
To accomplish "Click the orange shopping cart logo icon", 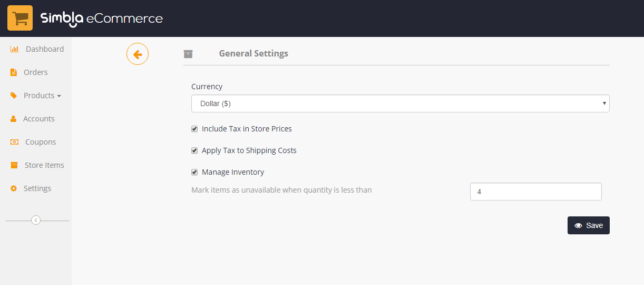I will tap(20, 18).
